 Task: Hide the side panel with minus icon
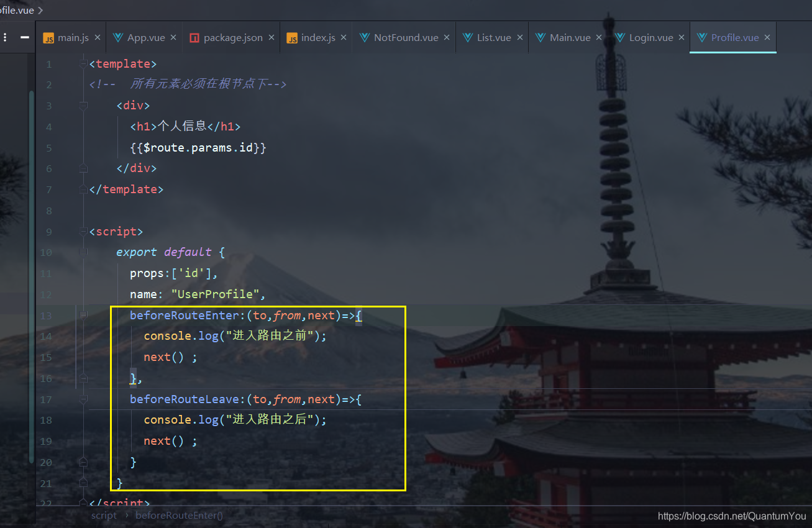pos(25,37)
